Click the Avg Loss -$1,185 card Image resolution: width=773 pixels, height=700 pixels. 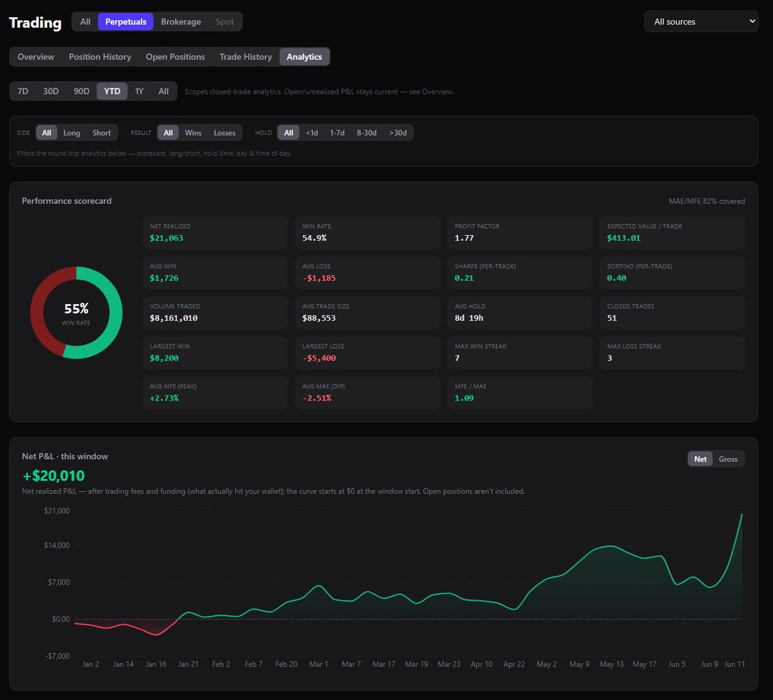point(368,272)
